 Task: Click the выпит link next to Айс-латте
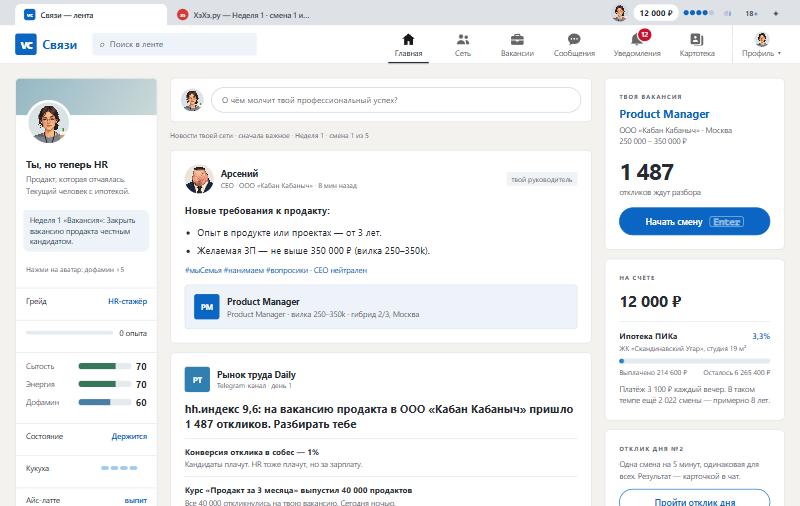[136, 500]
